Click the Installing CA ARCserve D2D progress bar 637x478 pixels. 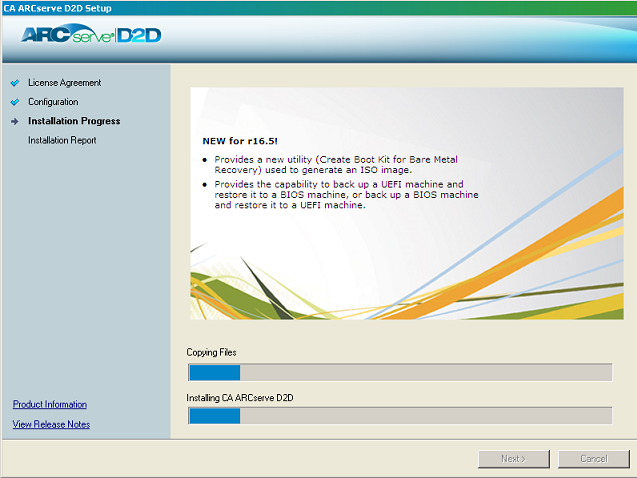click(x=400, y=416)
